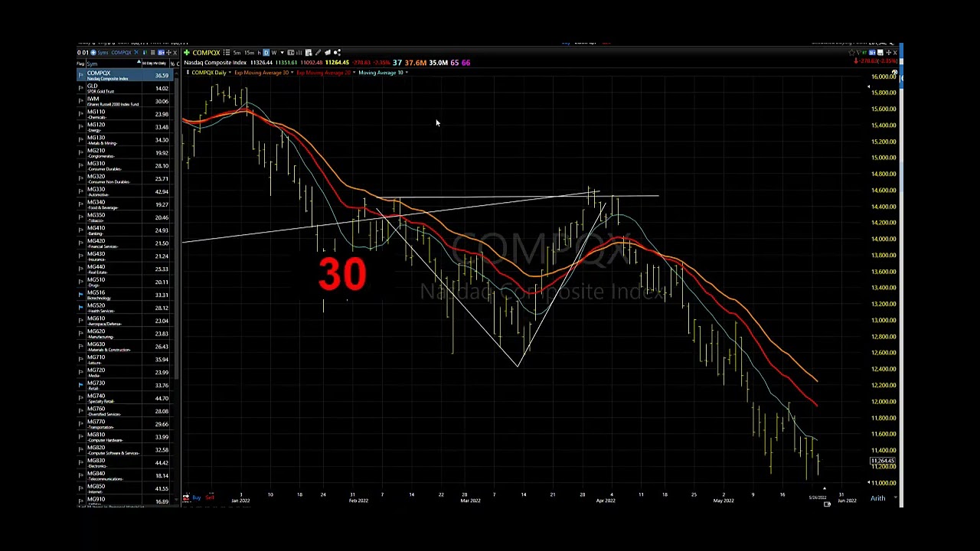Screen dimensions: 980x551
Task: Toggle flag for IWM row
Action: pos(81,101)
